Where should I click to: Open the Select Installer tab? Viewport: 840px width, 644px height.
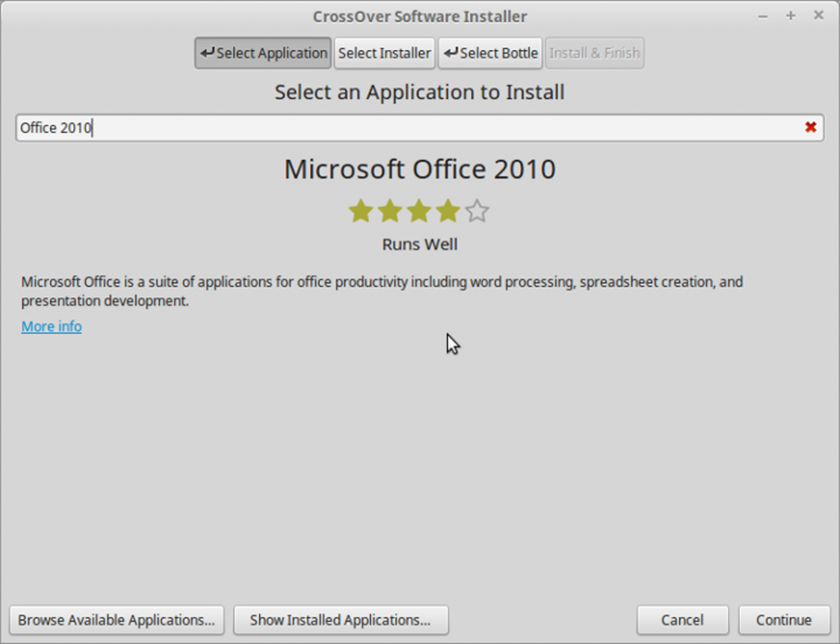point(385,53)
